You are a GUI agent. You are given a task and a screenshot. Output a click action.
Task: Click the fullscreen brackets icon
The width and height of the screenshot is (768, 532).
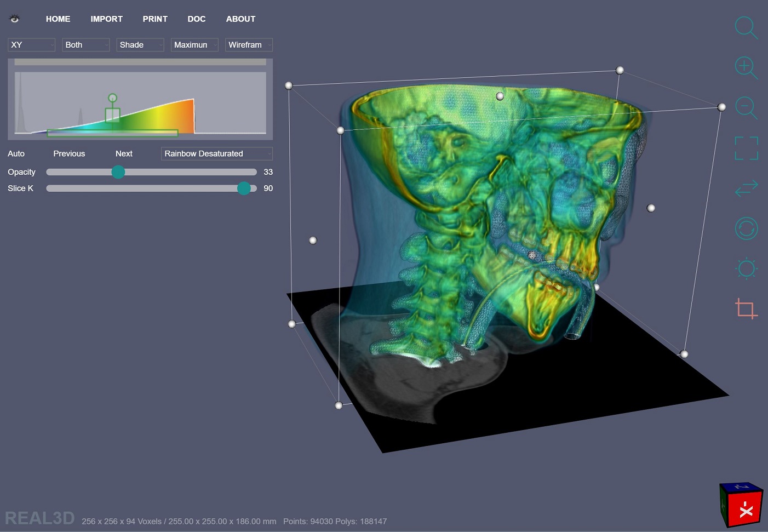[746, 148]
